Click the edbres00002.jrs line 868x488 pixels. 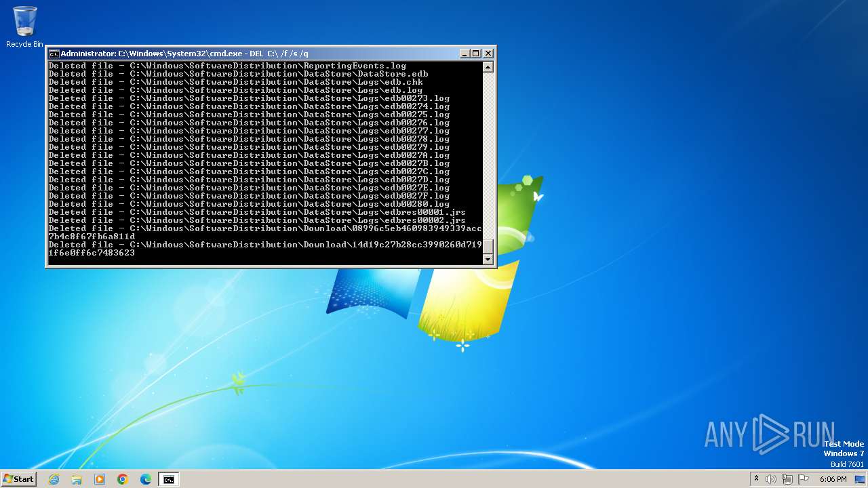click(257, 220)
